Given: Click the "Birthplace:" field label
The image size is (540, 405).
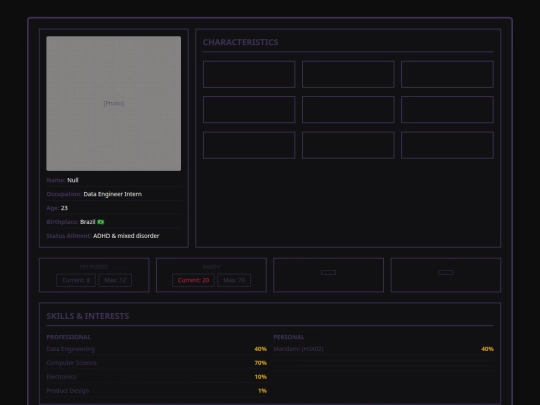Looking at the screenshot, I should click(x=62, y=222).
